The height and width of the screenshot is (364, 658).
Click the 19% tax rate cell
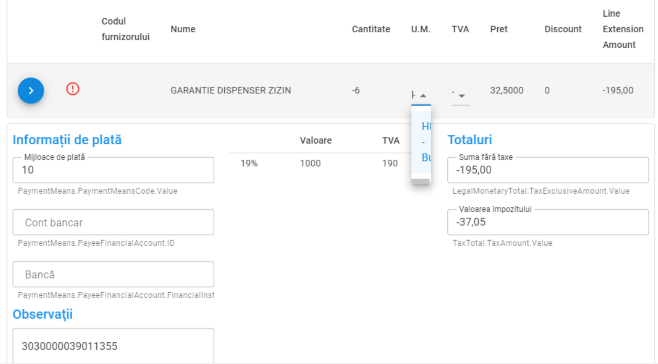(x=249, y=163)
